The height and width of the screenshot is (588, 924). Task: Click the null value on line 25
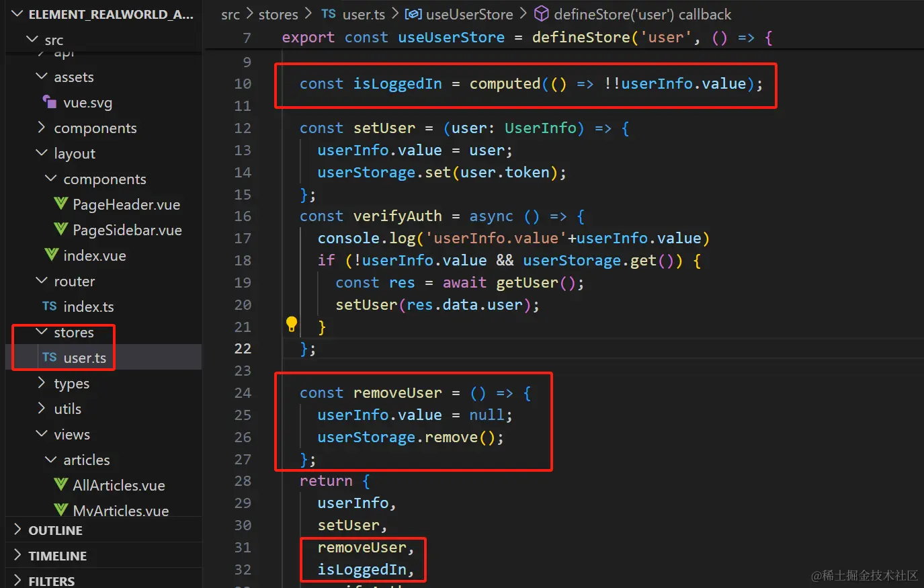pyautogui.click(x=487, y=415)
